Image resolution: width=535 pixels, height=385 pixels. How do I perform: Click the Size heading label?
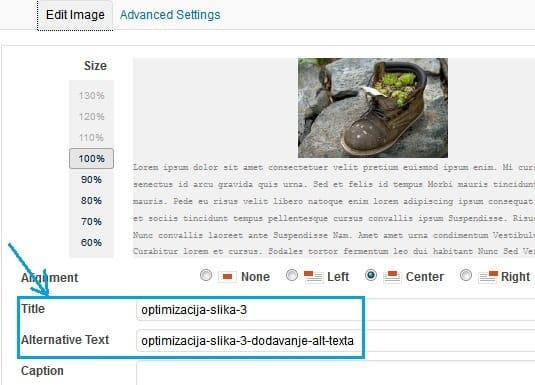pyautogui.click(x=95, y=66)
